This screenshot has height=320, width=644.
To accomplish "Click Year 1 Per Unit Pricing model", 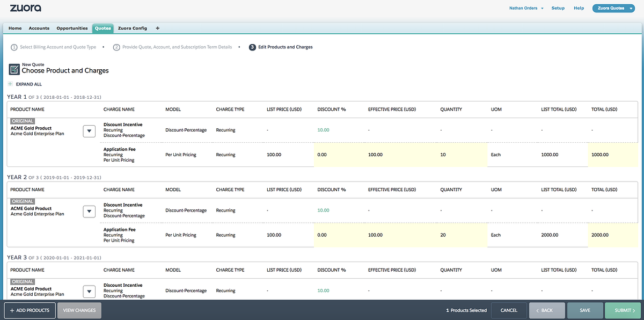I will click(x=181, y=155).
